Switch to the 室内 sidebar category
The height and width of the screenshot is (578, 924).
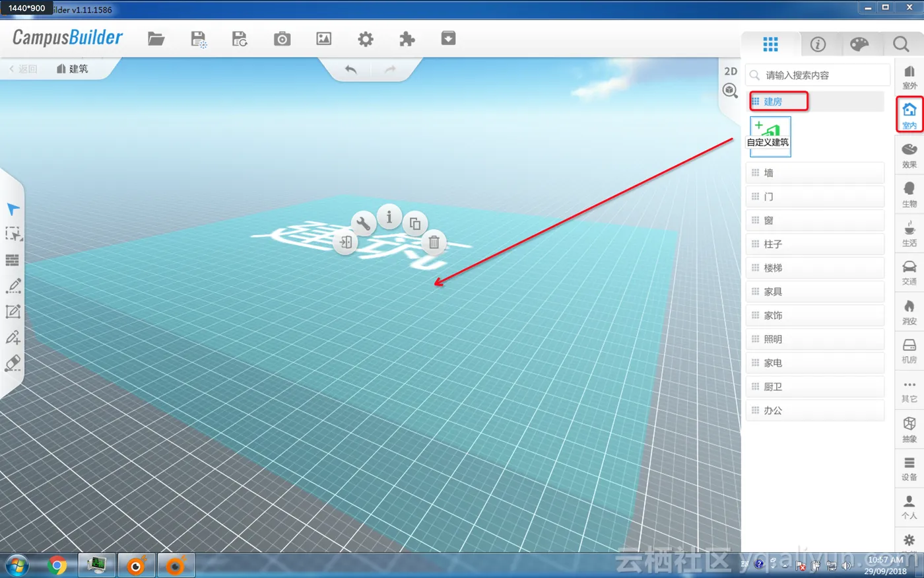point(909,115)
